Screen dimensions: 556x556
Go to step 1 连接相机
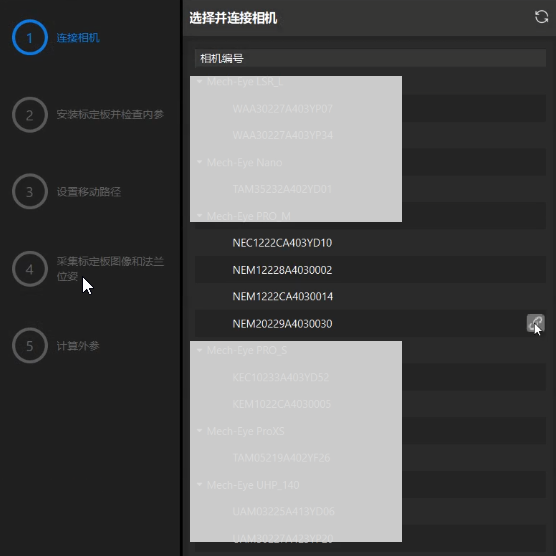[56, 37]
